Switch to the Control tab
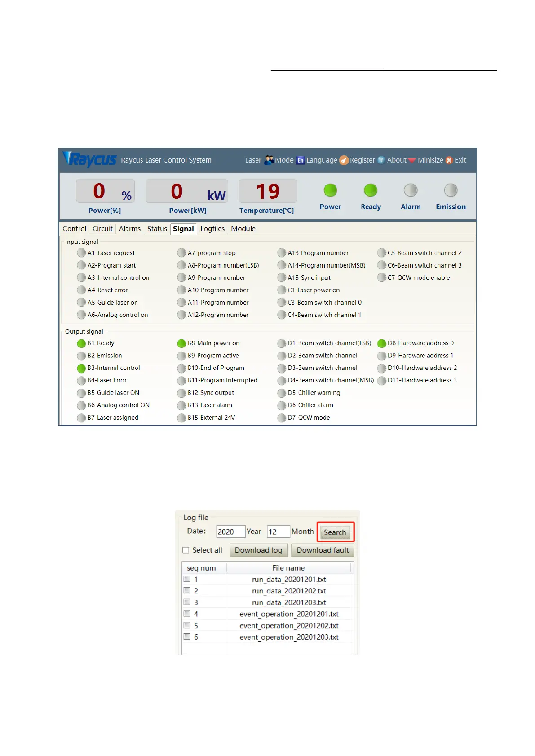The height and width of the screenshot is (756, 535). coord(74,229)
